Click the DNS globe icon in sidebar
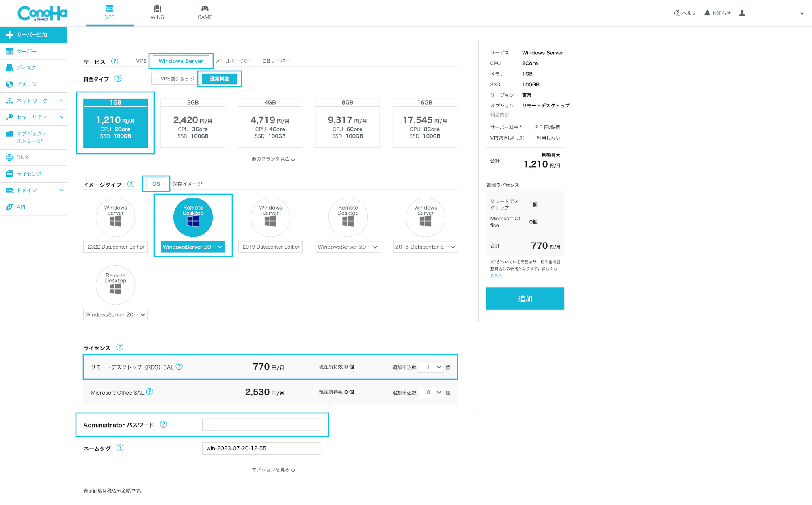 (x=9, y=157)
